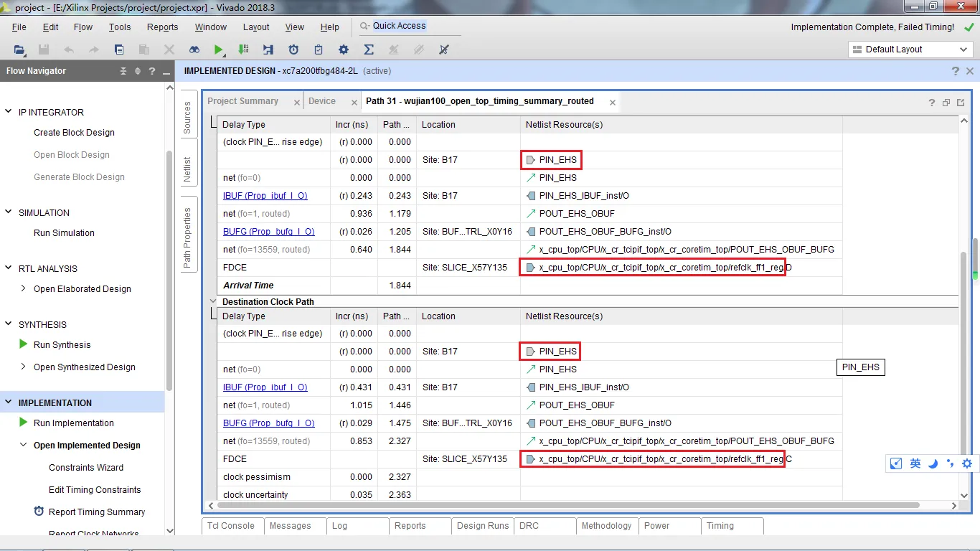Close the Path 31 timing tab
Image resolution: width=980 pixels, height=551 pixels.
point(613,103)
